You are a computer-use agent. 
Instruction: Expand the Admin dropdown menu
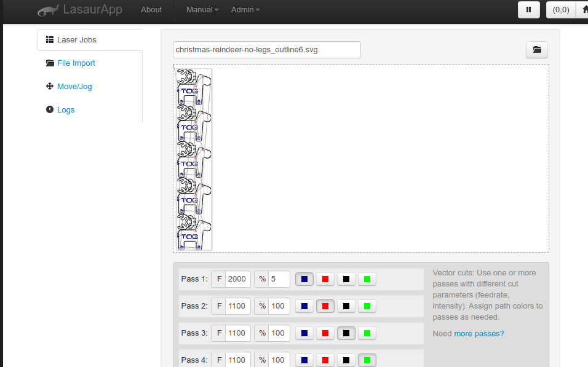click(245, 10)
